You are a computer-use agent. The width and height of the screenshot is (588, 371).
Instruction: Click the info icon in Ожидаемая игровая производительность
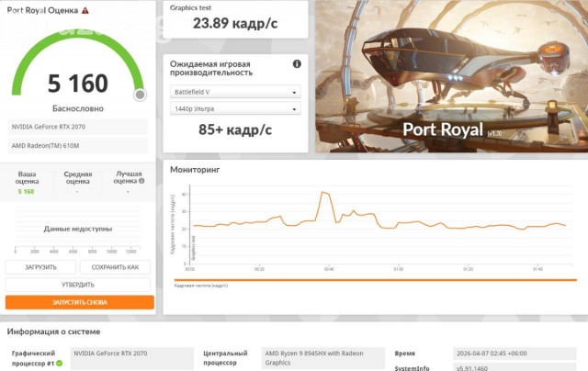tap(297, 64)
